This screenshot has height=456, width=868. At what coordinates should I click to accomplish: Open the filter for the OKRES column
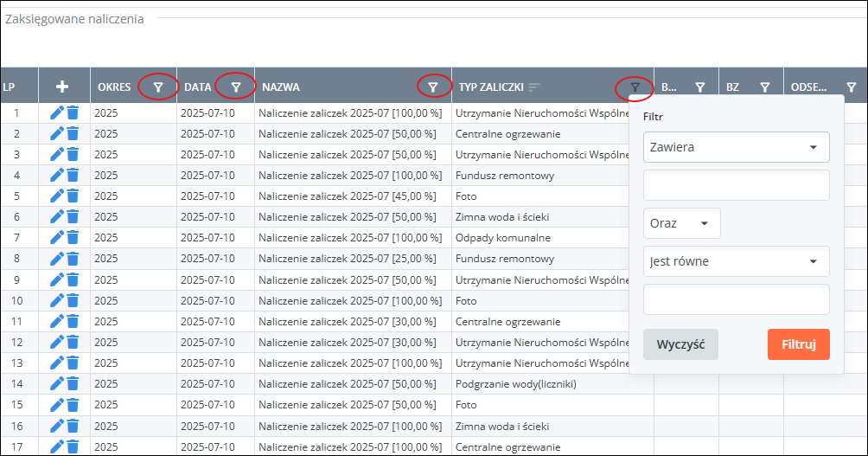click(157, 87)
